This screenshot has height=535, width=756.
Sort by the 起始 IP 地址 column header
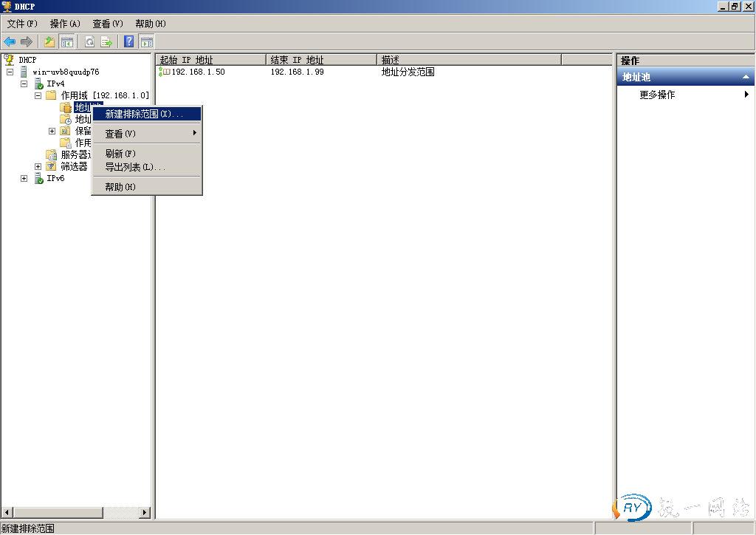click(210, 60)
